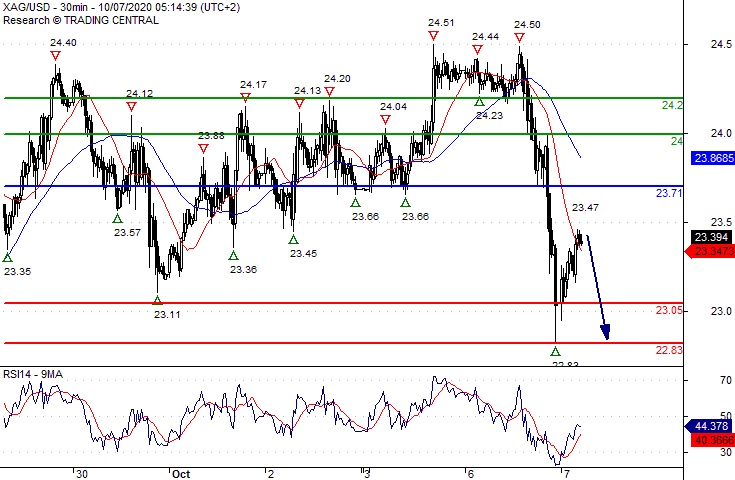
Task: Click the 23.35 price label
Action: pyautogui.click(x=18, y=271)
